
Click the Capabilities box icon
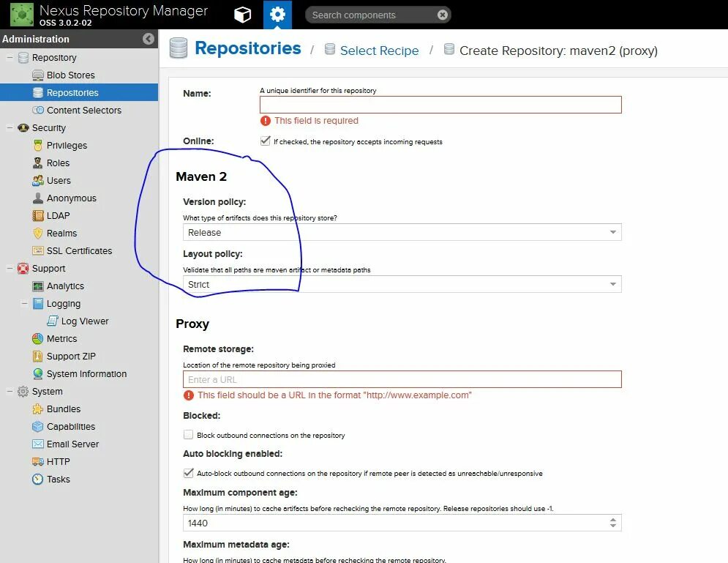click(37, 426)
